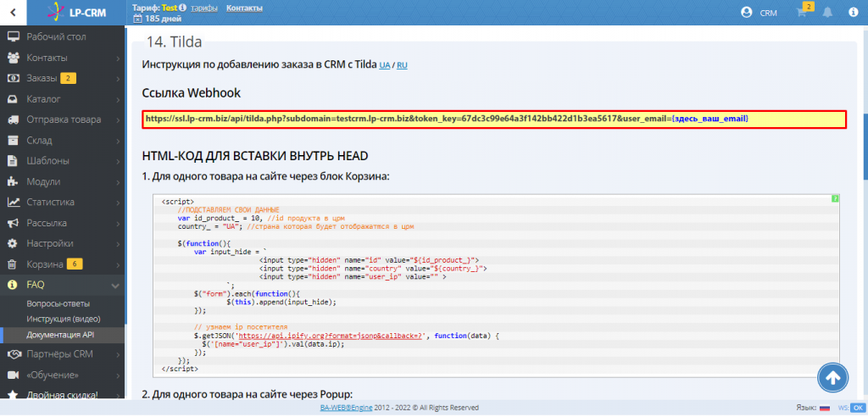Viewport: 868px width, 417px height.
Task: Click info icon next to Test tariff
Action: tap(183, 8)
